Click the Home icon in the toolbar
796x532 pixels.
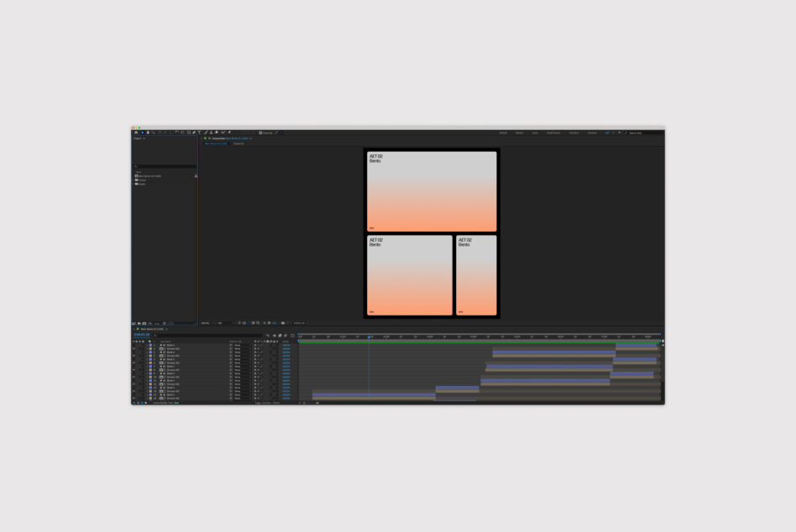click(136, 133)
